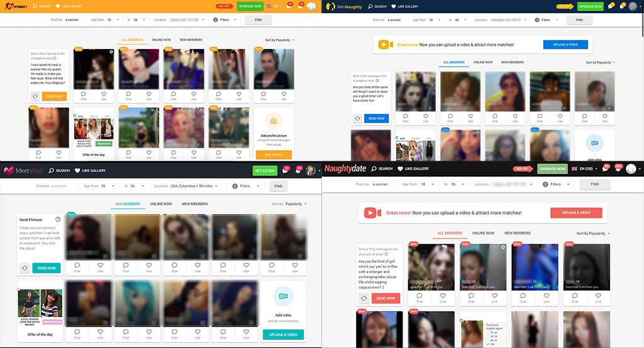This screenshot has width=644, height=348.
Task: Click the video camera icon on MeetWild Add video card
Action: 283,296
